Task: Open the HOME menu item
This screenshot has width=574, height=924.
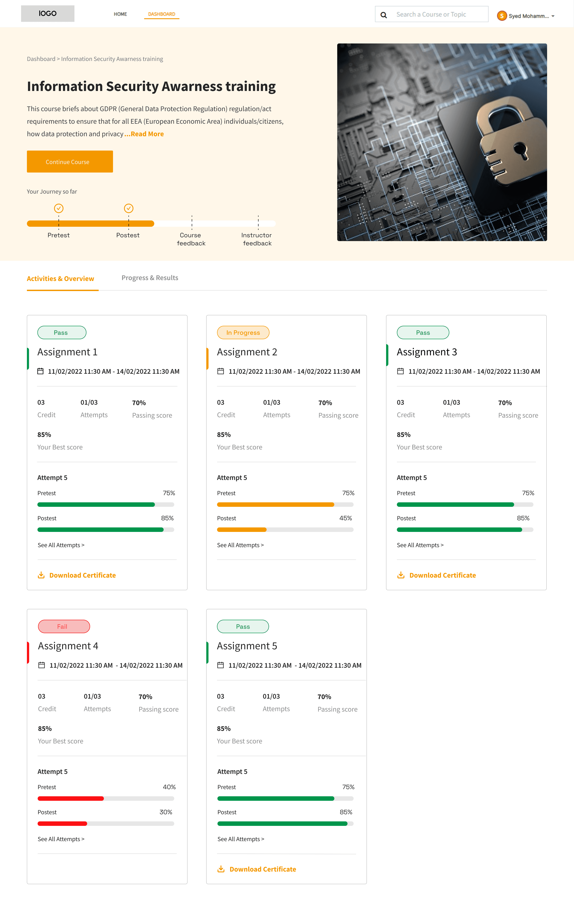Action: pos(120,14)
